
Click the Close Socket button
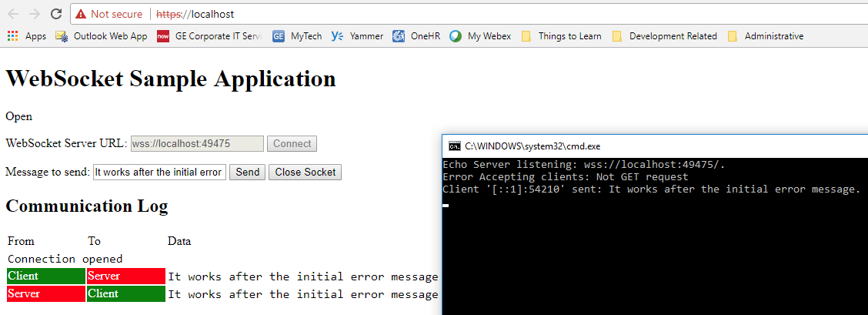tap(305, 173)
